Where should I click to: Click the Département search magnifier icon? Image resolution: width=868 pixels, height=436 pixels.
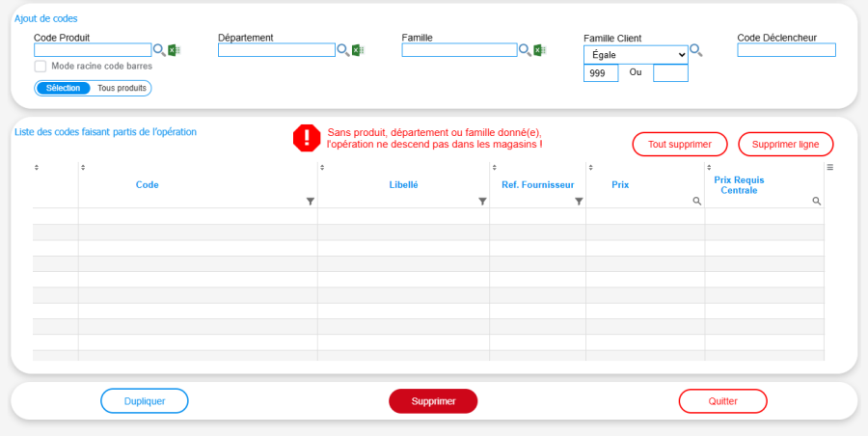[342, 50]
